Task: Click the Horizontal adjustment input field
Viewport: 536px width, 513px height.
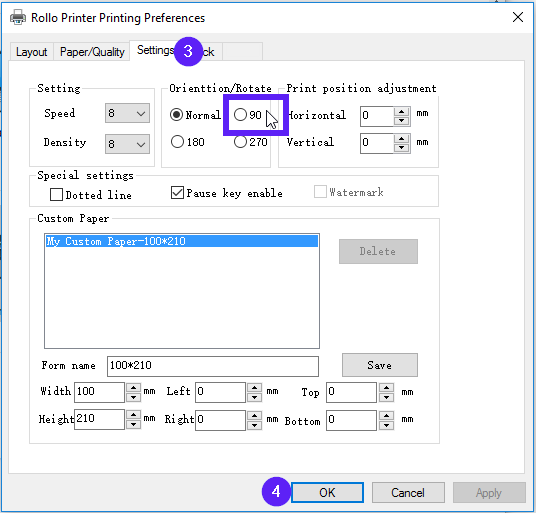Action: [x=377, y=116]
